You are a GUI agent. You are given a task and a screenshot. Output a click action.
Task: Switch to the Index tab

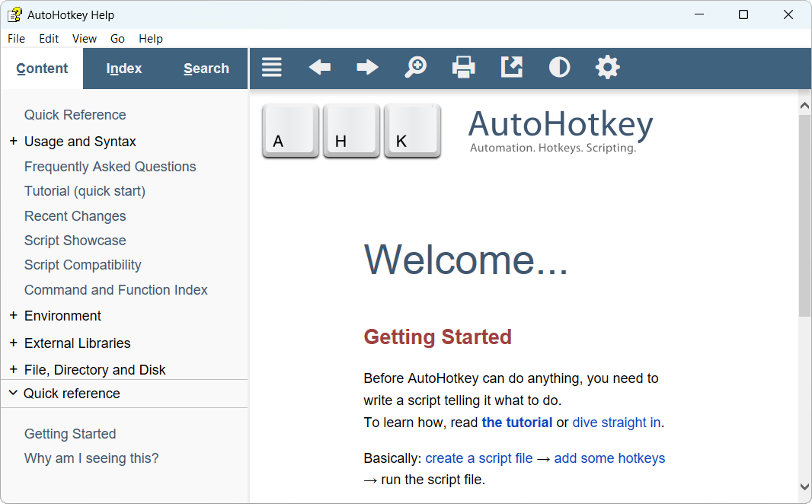[x=123, y=69]
